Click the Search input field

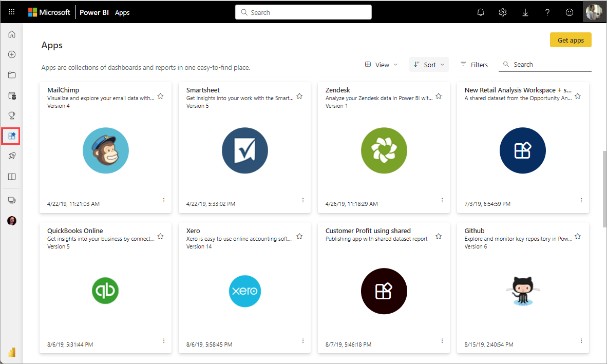[x=303, y=12]
